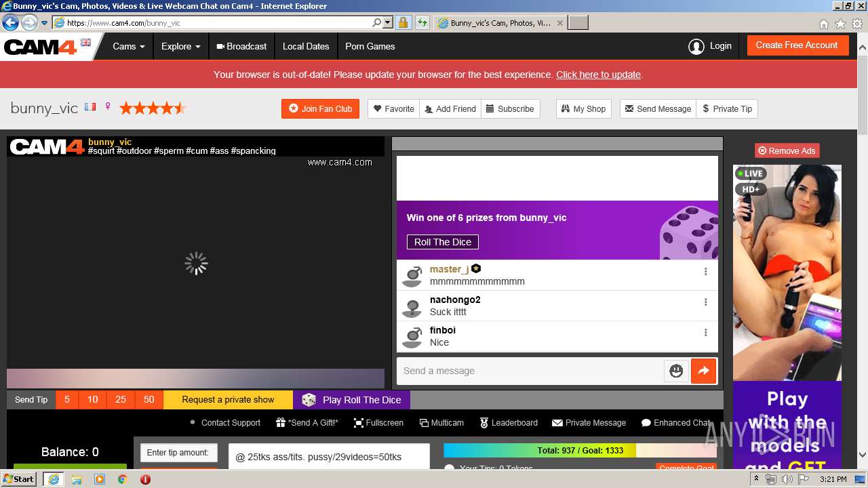Click the Remove Ads button
This screenshot has height=488, width=868.
(x=787, y=150)
